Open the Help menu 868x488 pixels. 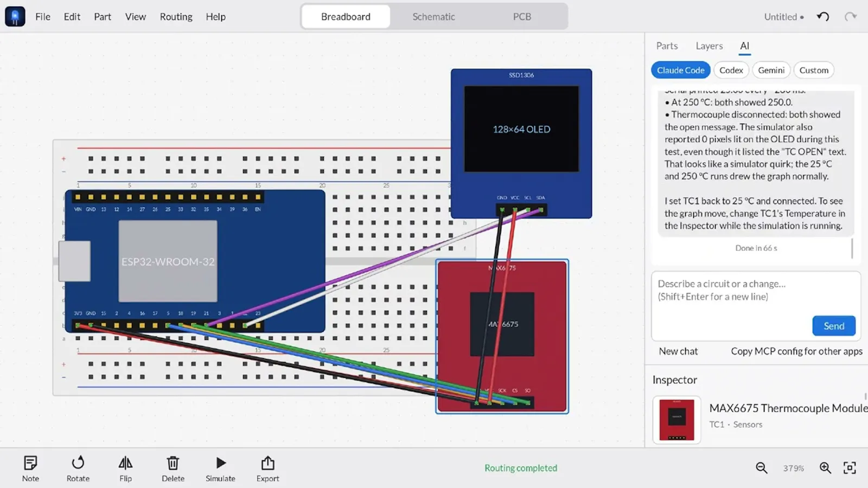pos(215,17)
